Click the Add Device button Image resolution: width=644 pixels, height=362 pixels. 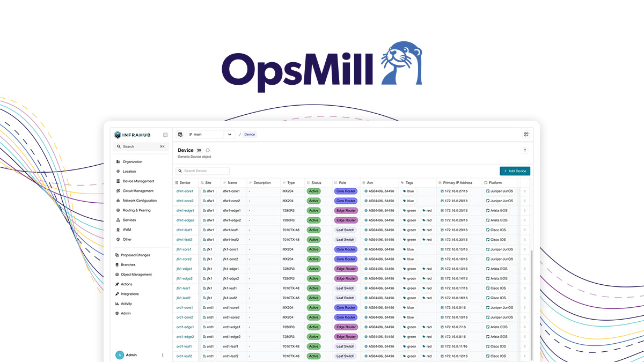[x=514, y=171]
